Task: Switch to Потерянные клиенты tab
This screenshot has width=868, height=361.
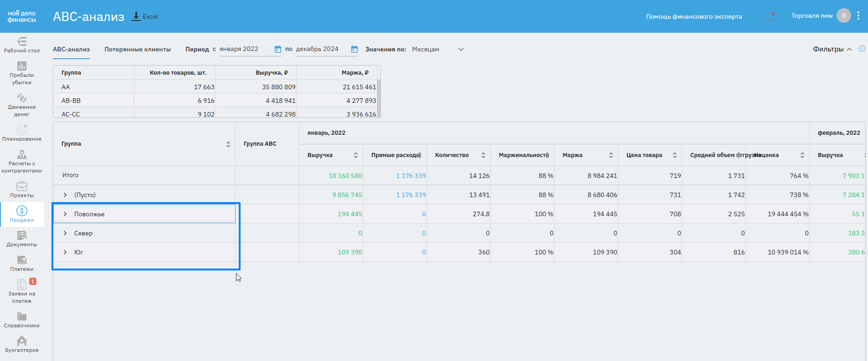Action: tap(137, 49)
